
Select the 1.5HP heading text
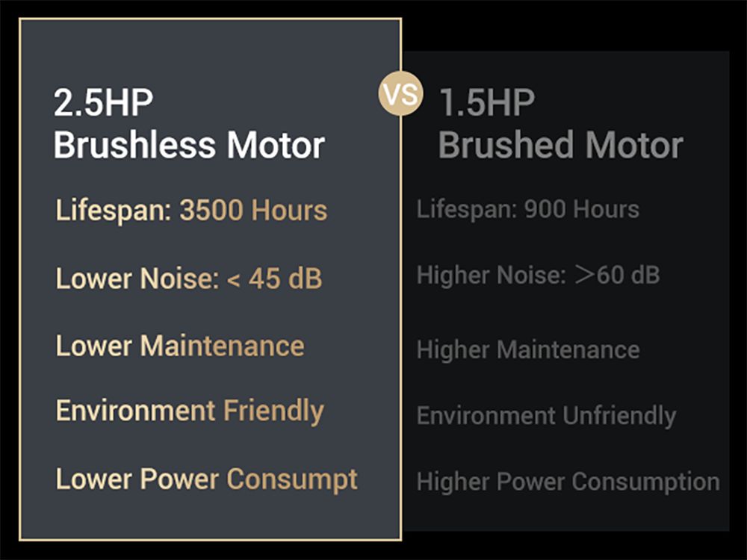tap(486, 102)
